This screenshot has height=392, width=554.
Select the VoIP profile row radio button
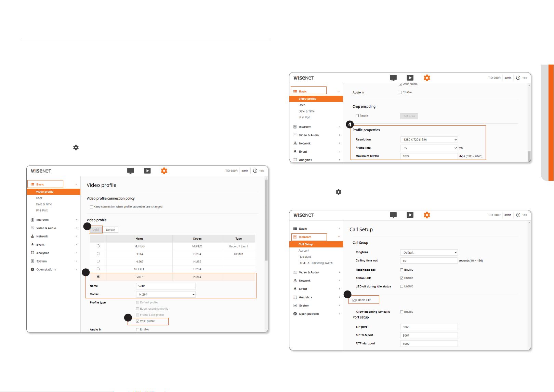pos(98,277)
